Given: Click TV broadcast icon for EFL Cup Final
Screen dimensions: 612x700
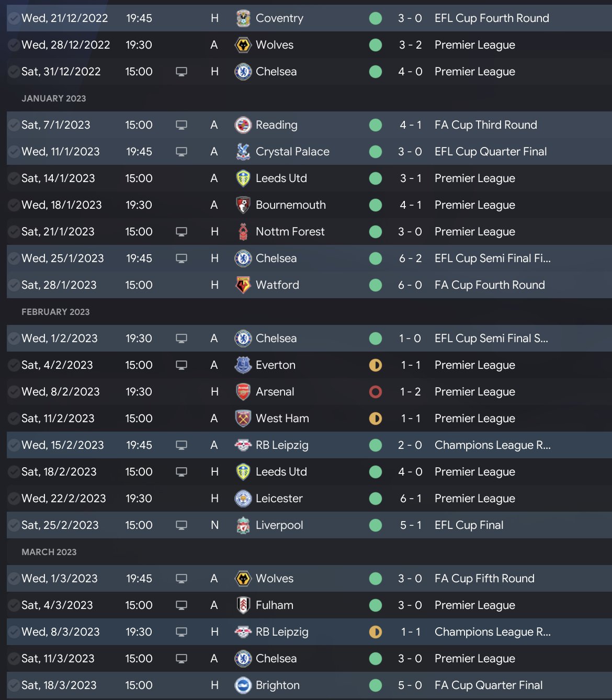Looking at the screenshot, I should point(182,525).
